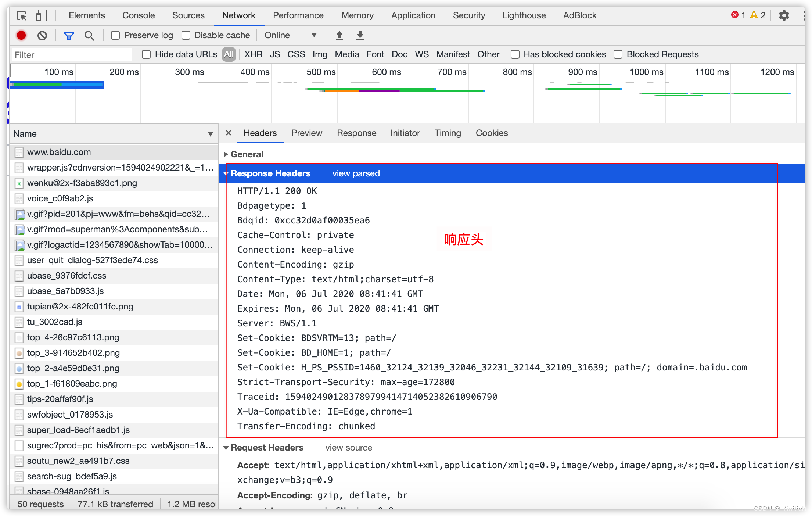Open the network filter bar icon

pyautogui.click(x=69, y=35)
